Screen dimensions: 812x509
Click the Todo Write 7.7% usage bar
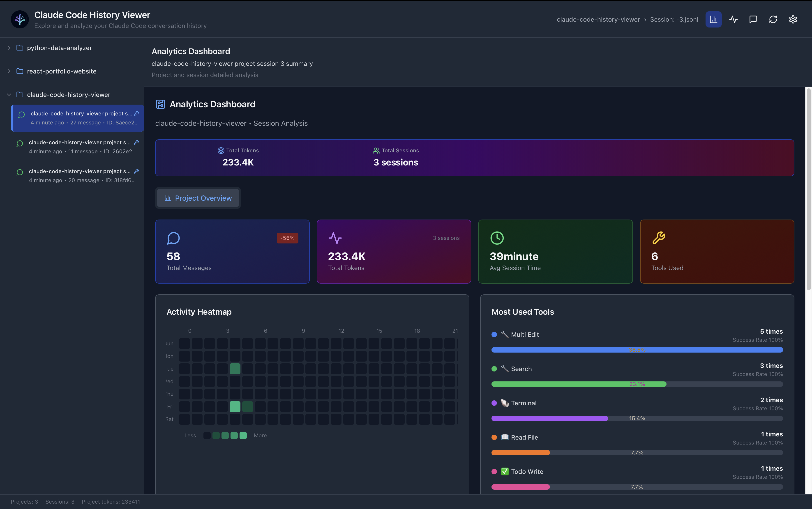637,487
